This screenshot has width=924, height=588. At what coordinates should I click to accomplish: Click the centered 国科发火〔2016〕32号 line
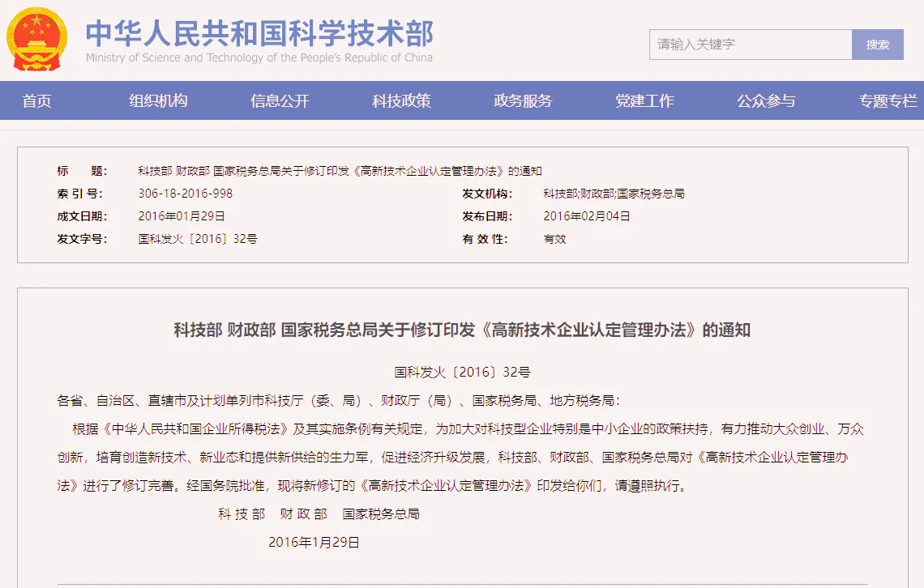click(462, 372)
